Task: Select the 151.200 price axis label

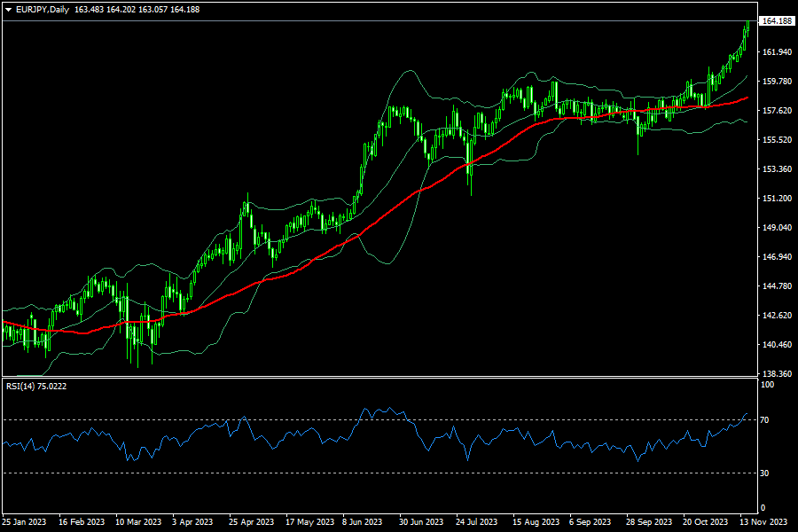Action: pyautogui.click(x=777, y=198)
